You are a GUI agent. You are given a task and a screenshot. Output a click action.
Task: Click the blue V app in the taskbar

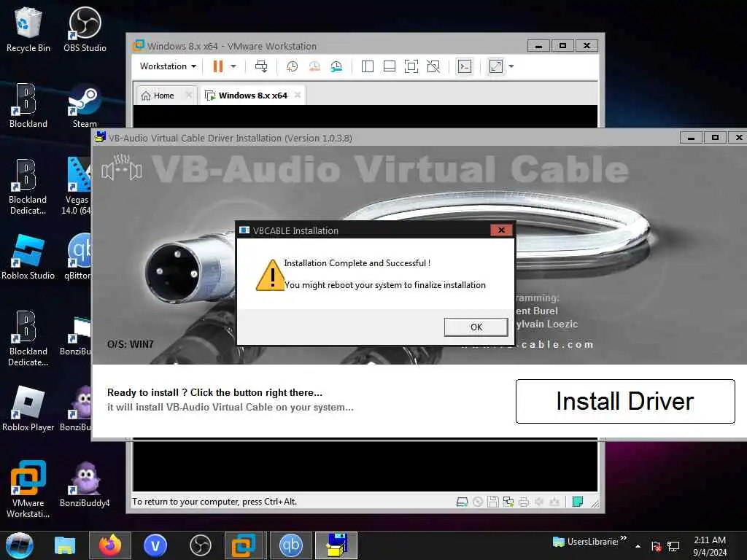(x=155, y=545)
